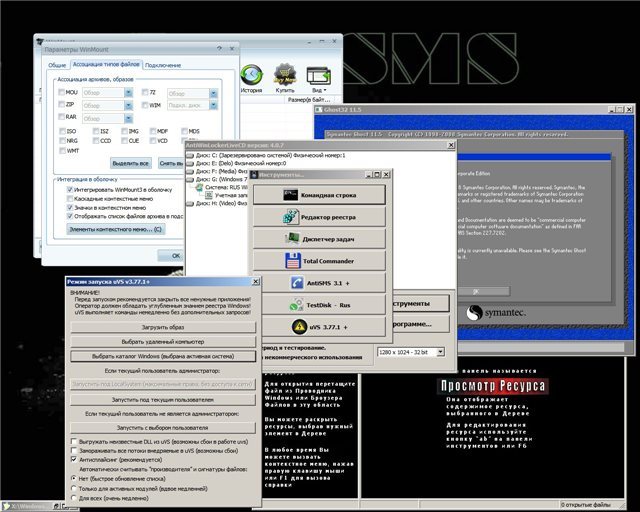Switch to the Общие tab
Viewport: 640px width, 512px height.
[57, 65]
